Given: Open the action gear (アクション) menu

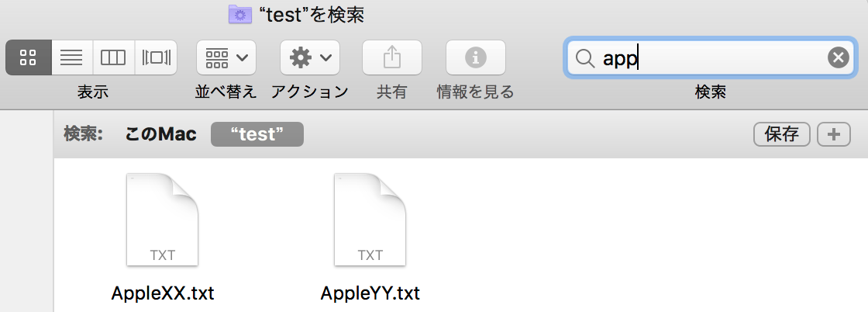Looking at the screenshot, I should 310,57.
